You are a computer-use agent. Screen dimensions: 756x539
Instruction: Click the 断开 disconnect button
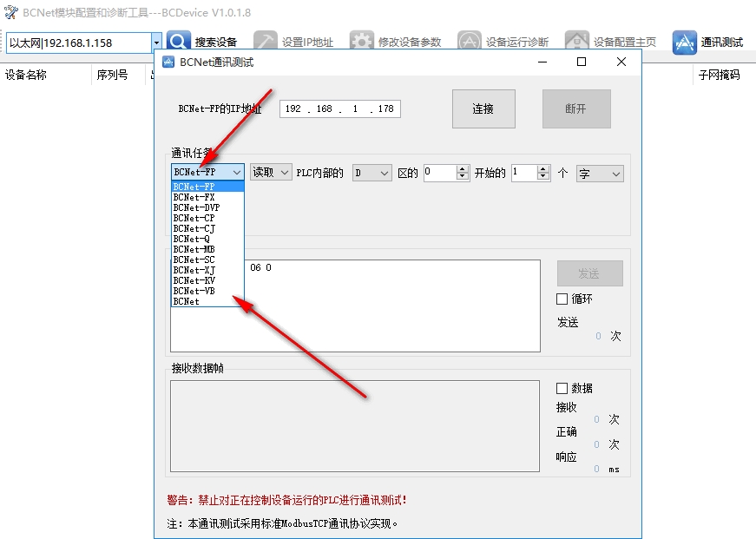click(x=576, y=109)
